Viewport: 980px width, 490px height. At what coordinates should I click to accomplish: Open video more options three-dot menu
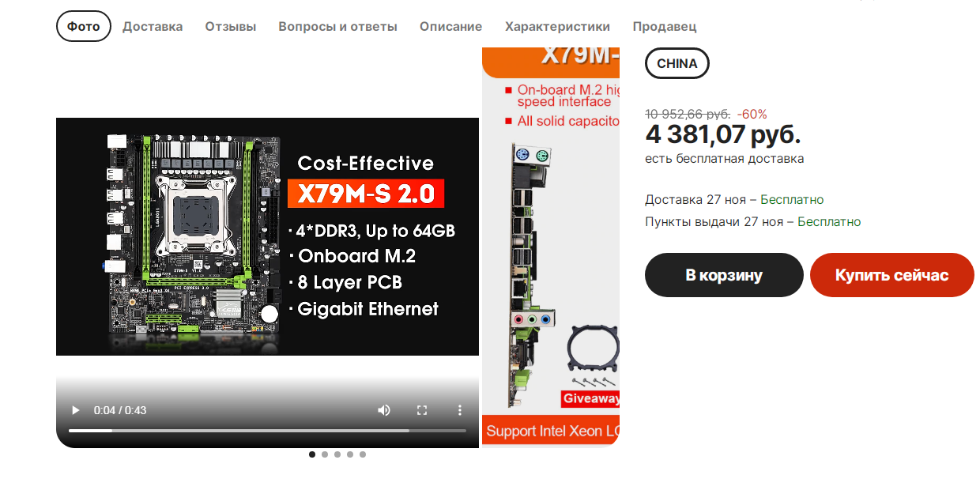coord(460,410)
